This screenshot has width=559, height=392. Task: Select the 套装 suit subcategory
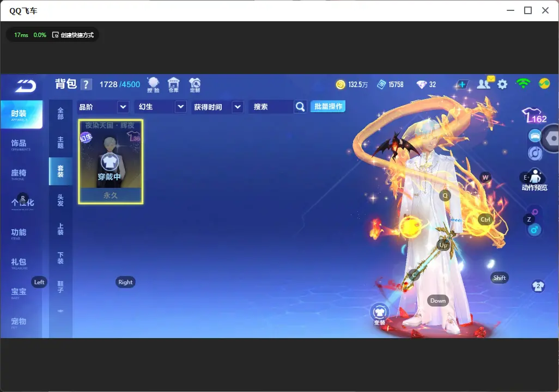click(60, 171)
